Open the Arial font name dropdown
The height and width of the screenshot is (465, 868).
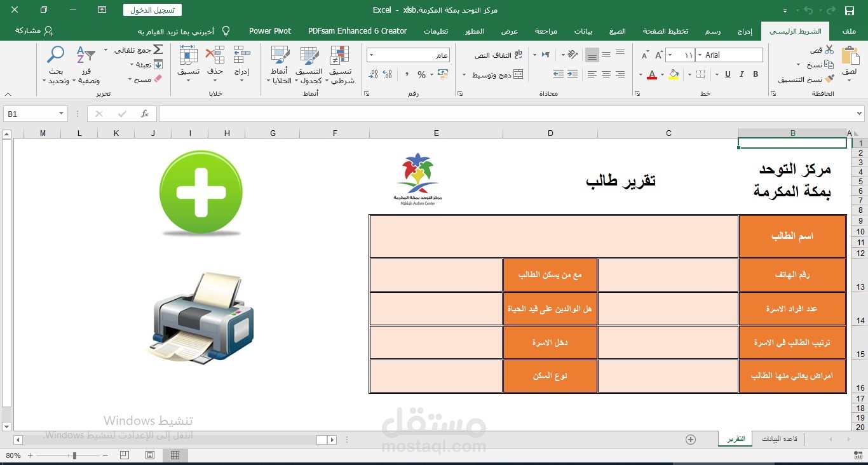pos(699,55)
